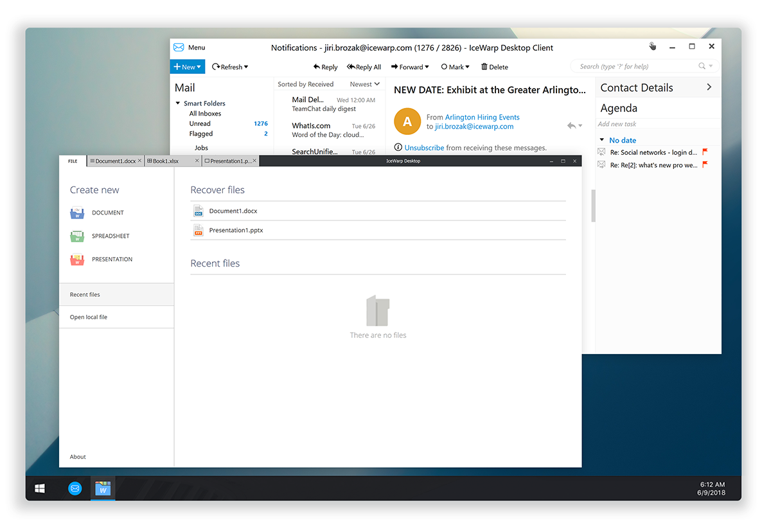
Task: Open the Mark dropdown in the mail toolbar
Action: pos(456,67)
